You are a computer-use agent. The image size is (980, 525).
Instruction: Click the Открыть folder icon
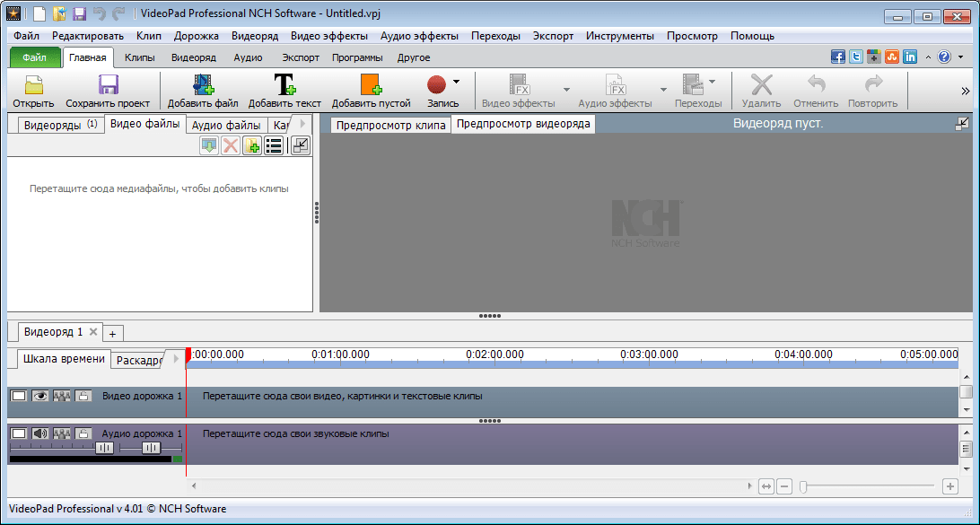[x=33, y=84]
